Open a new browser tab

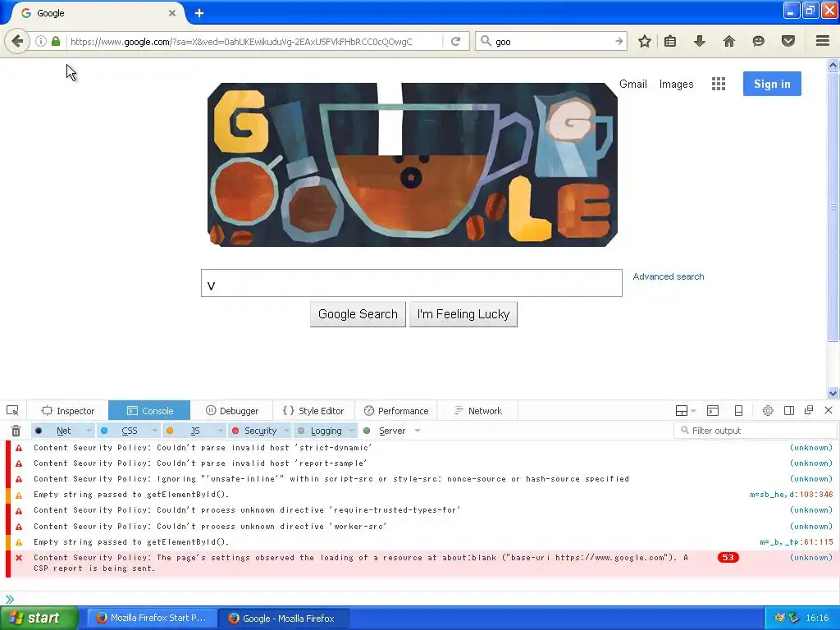coord(199,13)
